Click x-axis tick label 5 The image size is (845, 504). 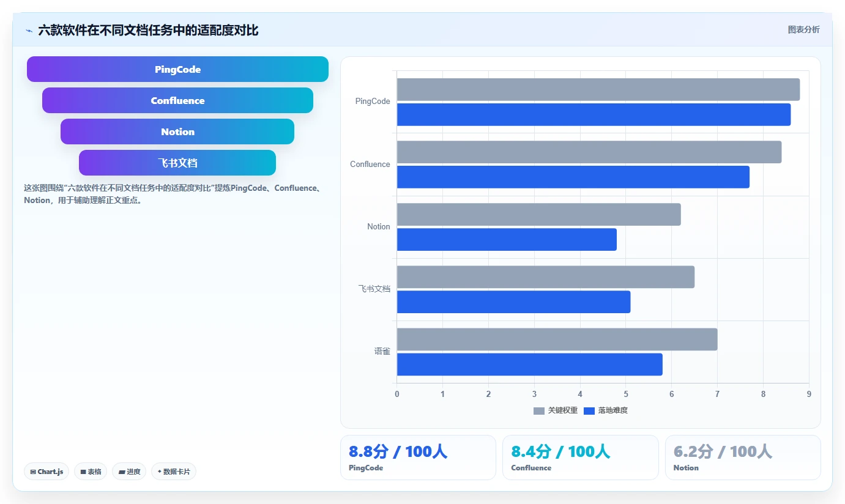[x=626, y=394]
